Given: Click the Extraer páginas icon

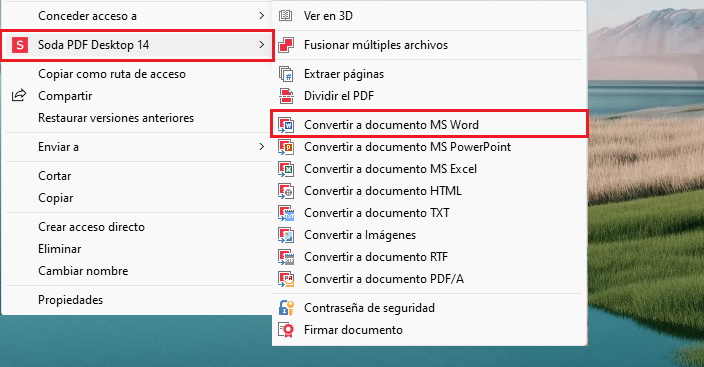Looking at the screenshot, I should (x=286, y=74).
